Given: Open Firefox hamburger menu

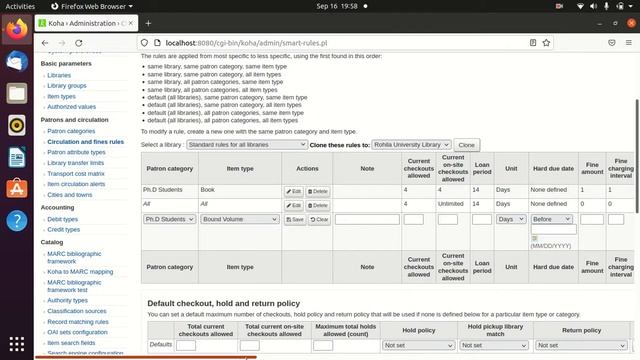Looking at the screenshot, I should click(x=629, y=43).
